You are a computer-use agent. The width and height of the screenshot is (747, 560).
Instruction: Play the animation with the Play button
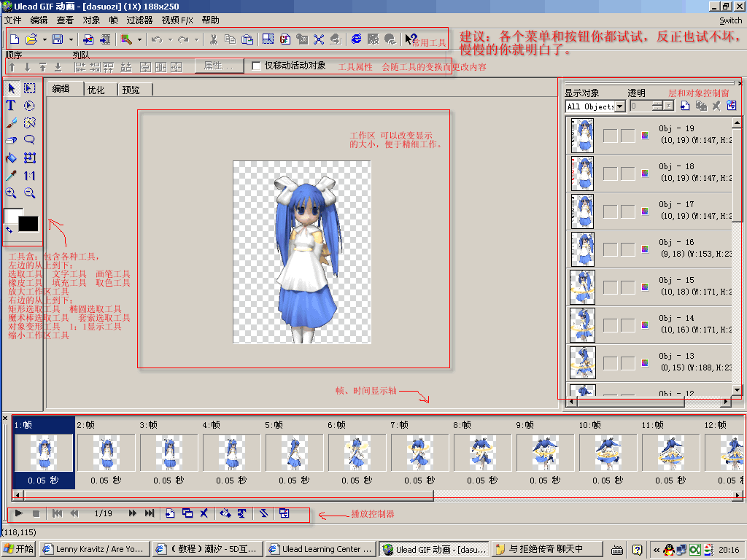pos(18,513)
